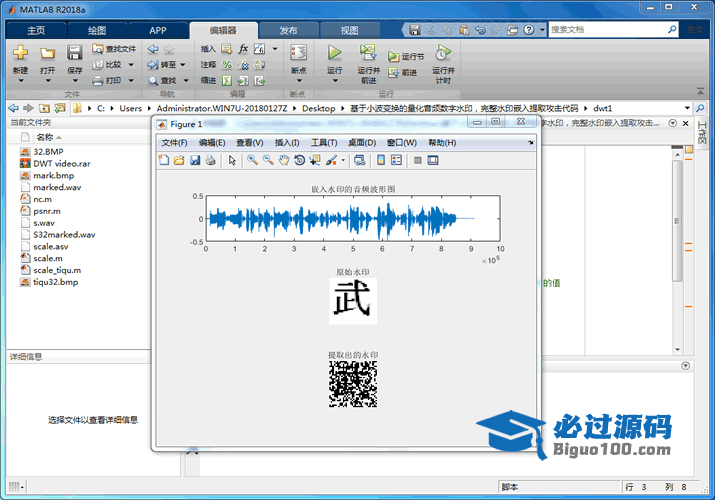Click Insert Colorbar icon in Figure 1
This screenshot has width=715, height=500.
pos(381,160)
